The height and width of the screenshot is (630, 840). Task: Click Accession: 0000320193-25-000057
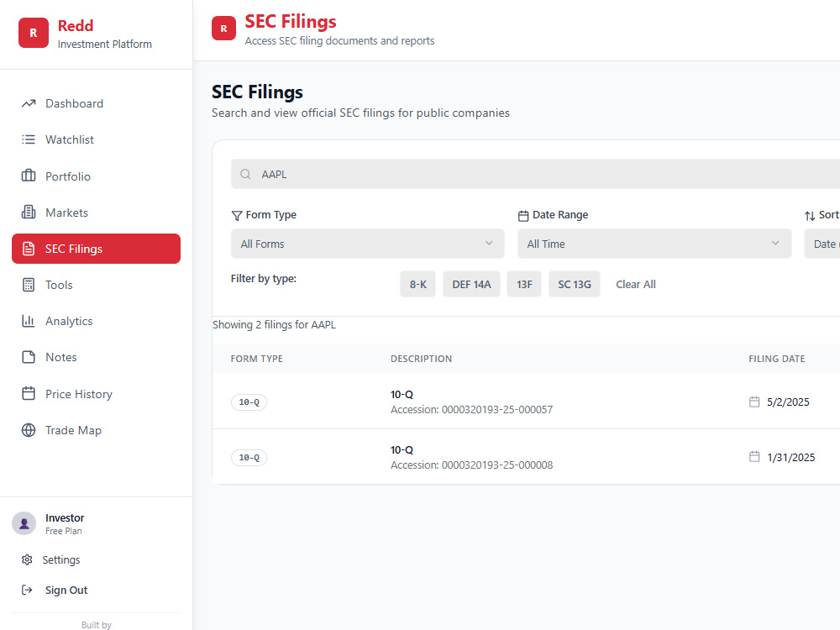coord(471,410)
